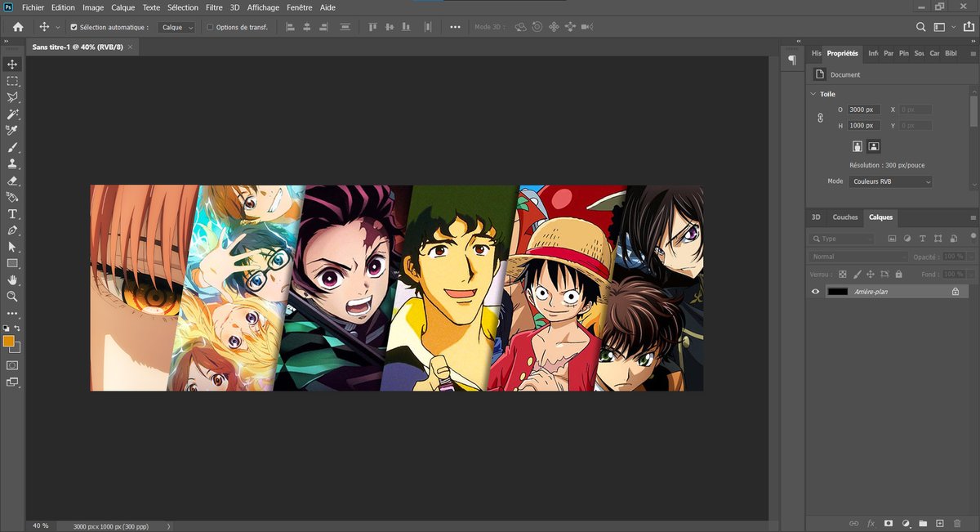Open the Calques panel flyout menu

[x=973, y=217]
